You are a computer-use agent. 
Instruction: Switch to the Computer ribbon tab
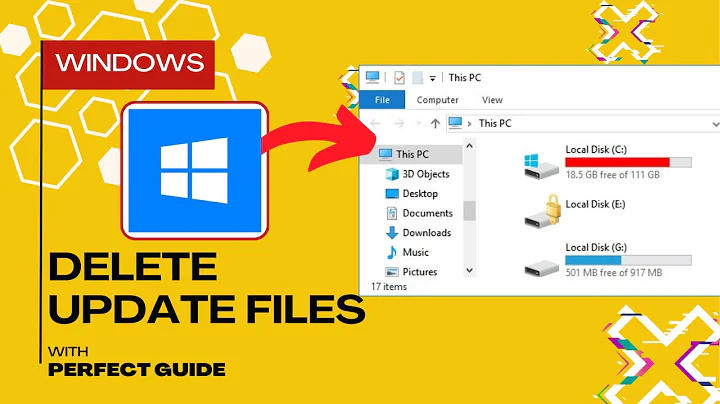coord(437,100)
